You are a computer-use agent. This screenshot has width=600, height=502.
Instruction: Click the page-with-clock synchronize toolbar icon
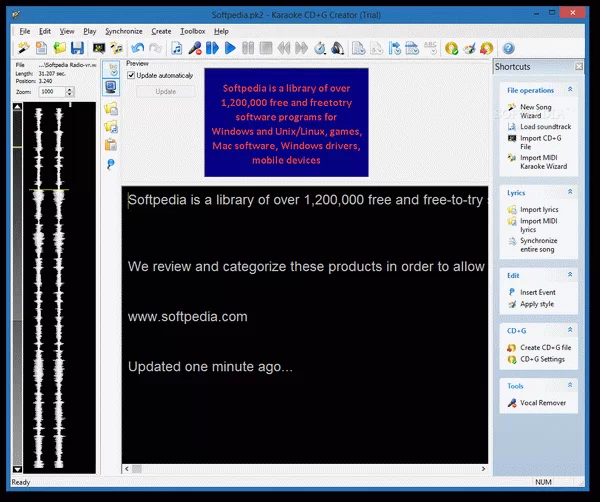359,48
